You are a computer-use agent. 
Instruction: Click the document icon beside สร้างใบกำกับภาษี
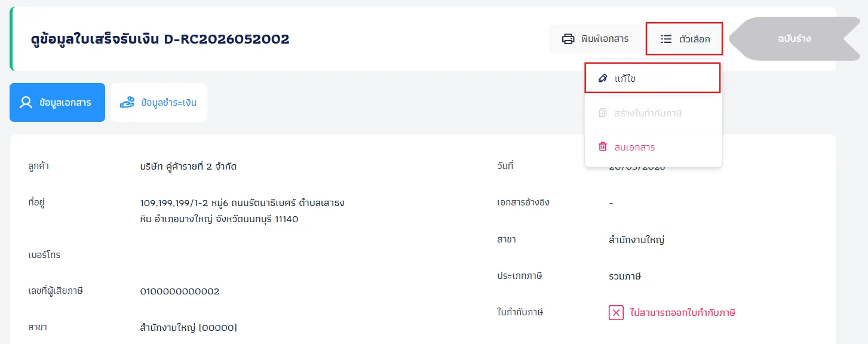click(603, 112)
